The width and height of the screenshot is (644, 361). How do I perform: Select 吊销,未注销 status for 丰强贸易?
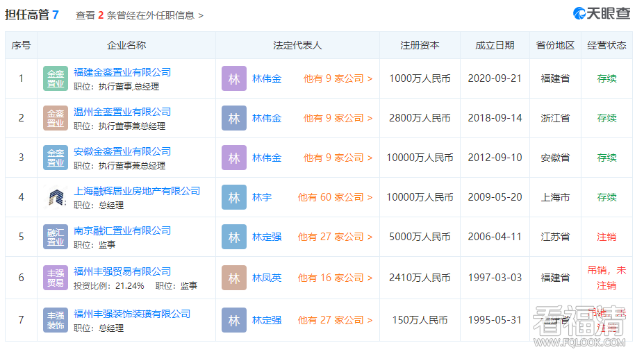(x=606, y=278)
